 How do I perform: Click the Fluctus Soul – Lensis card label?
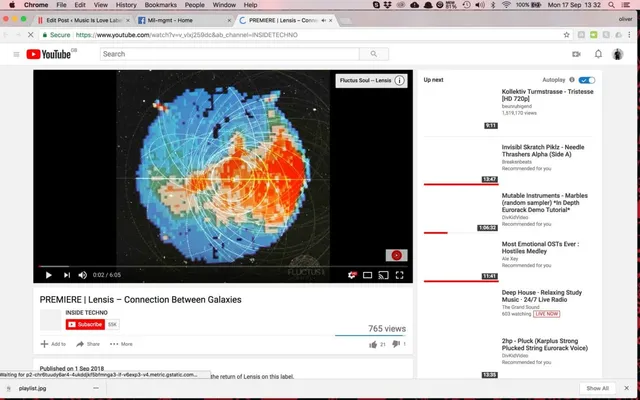pyautogui.click(x=365, y=80)
